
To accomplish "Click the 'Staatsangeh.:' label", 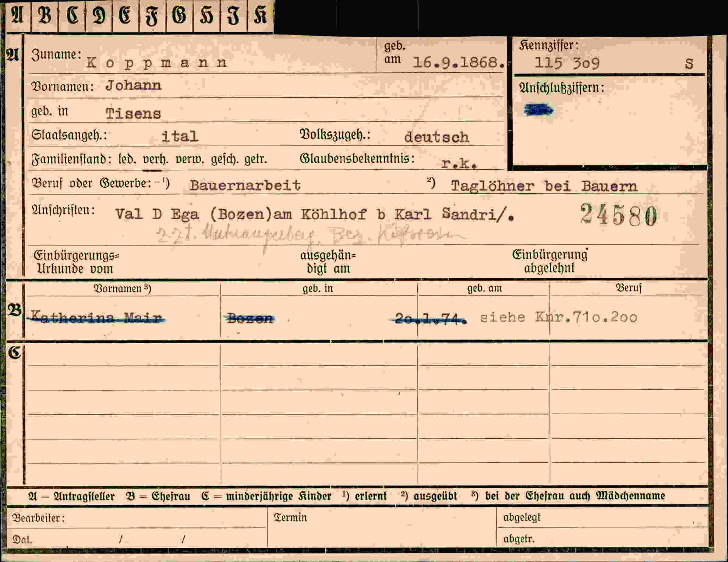I will (69, 135).
